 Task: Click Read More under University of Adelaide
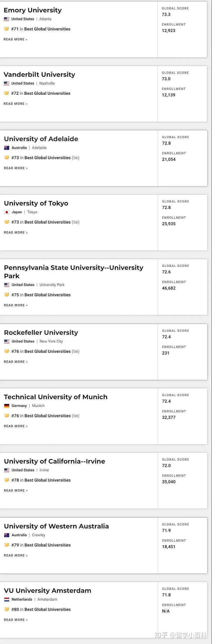[16, 168]
